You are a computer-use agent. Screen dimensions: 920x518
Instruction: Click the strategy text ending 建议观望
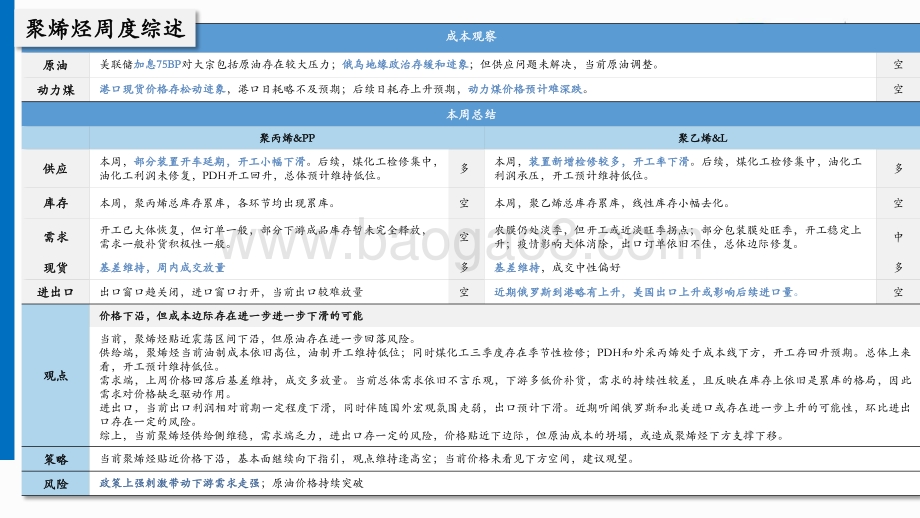367,459
